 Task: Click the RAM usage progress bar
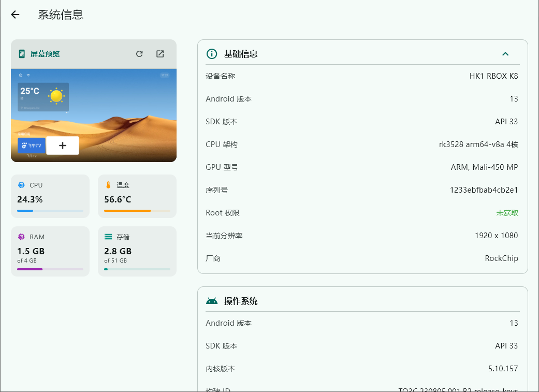pyautogui.click(x=50, y=269)
